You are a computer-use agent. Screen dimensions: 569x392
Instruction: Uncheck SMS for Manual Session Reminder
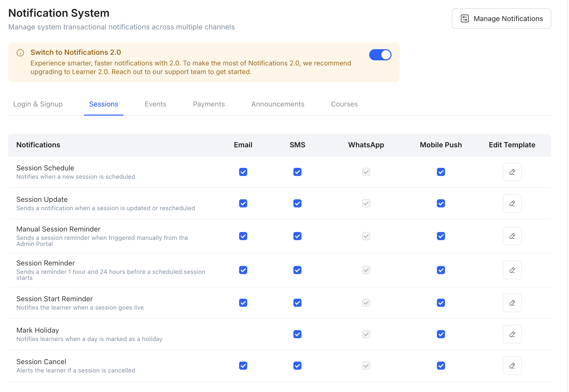[297, 236]
